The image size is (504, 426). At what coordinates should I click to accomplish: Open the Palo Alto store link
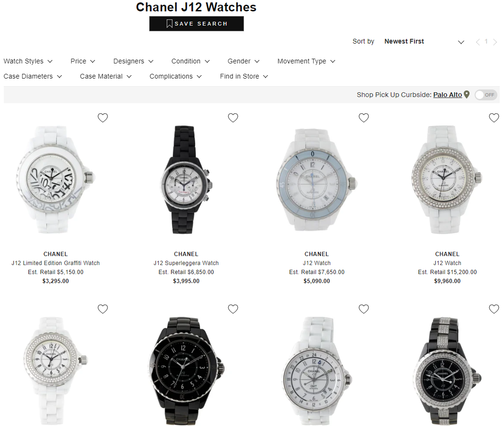click(x=448, y=95)
